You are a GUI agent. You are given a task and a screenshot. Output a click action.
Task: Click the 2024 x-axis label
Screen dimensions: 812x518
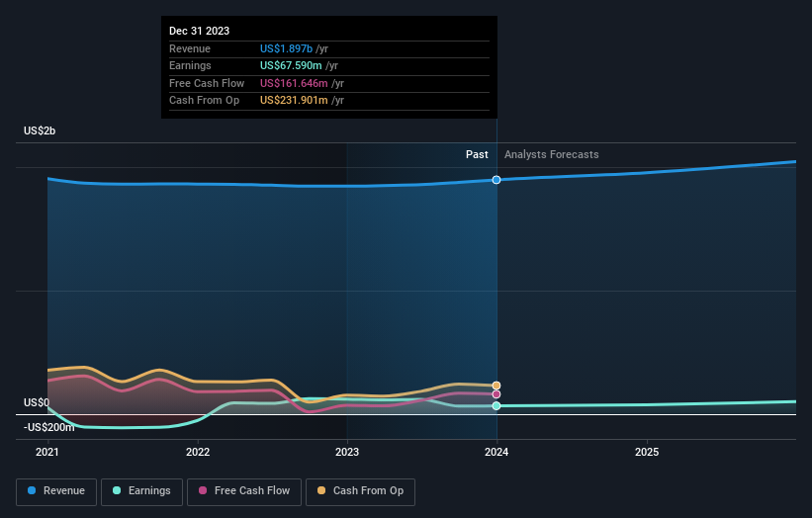[496, 452]
